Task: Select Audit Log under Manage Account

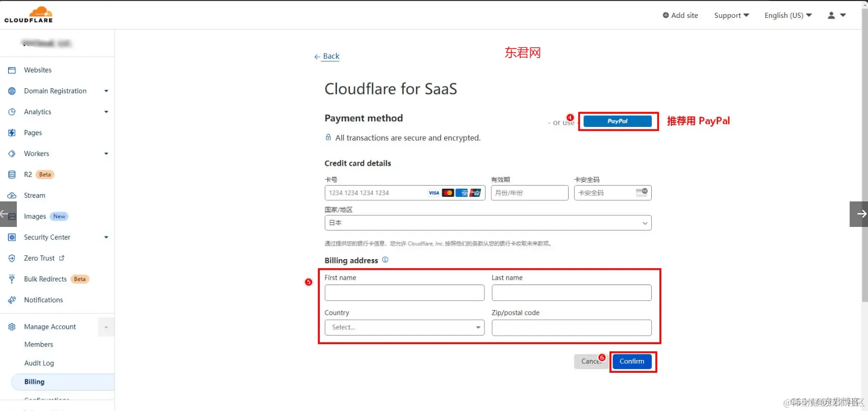Action: [39, 363]
